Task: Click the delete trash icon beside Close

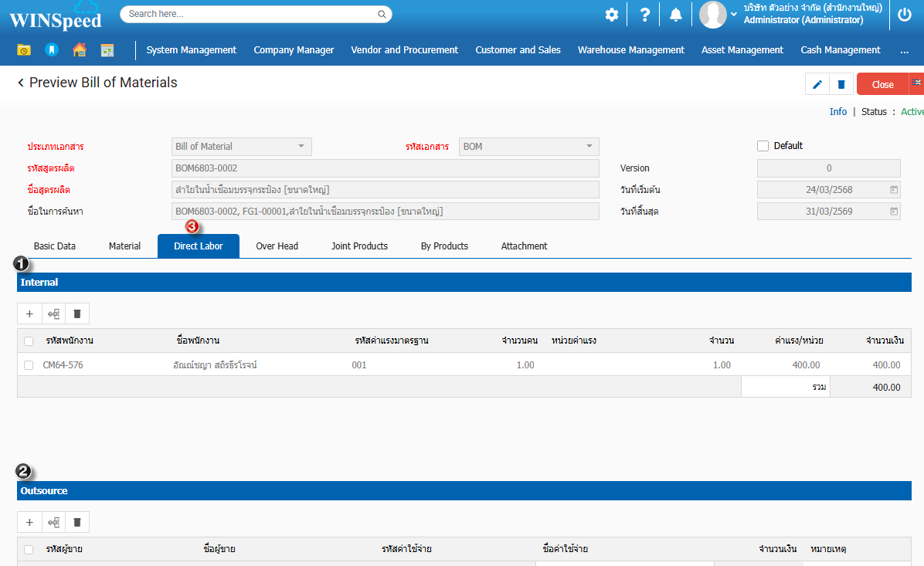Action: (x=841, y=84)
